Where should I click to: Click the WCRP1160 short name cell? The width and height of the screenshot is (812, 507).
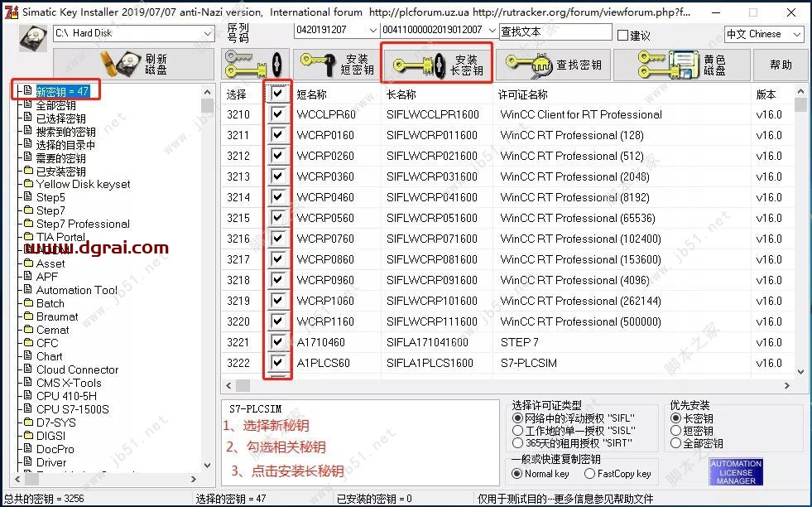336,321
